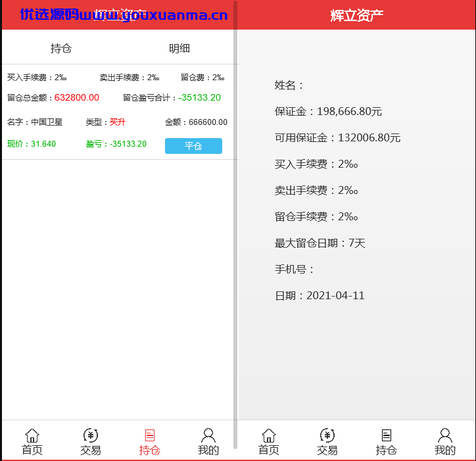Click the 日期 2021-04-11 line
The height and width of the screenshot is (461, 476).
point(320,295)
